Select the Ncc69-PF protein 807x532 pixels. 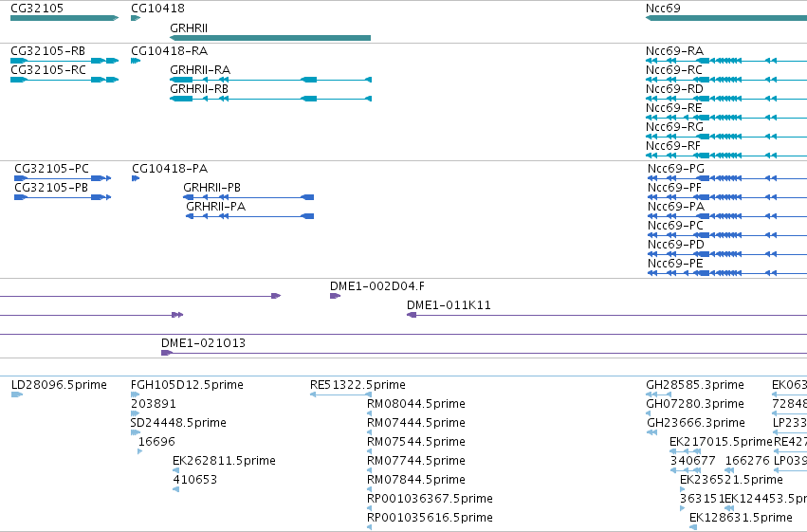click(675, 188)
